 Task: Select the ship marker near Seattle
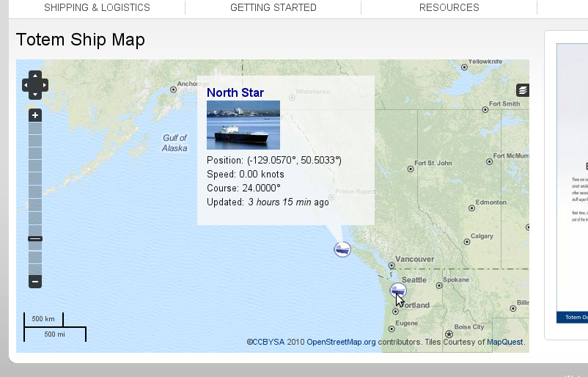click(398, 290)
